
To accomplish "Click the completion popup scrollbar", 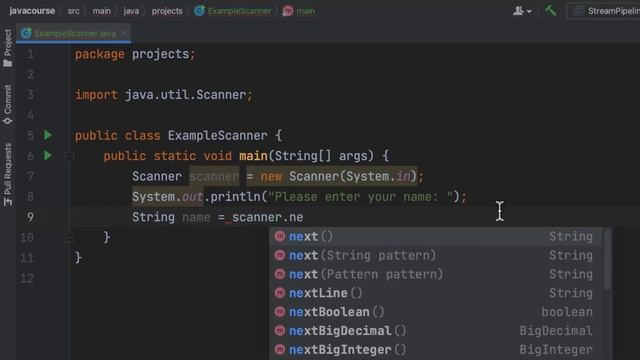I will click(607, 259).
